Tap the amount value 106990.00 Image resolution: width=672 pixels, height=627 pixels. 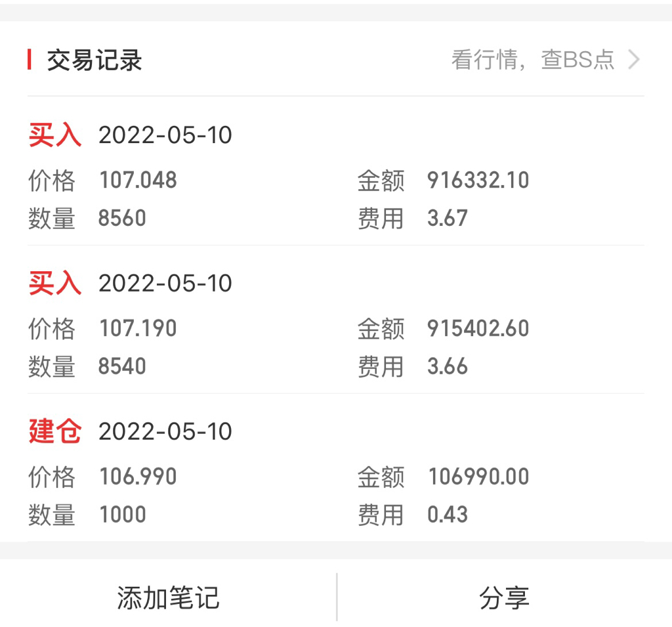(x=478, y=477)
